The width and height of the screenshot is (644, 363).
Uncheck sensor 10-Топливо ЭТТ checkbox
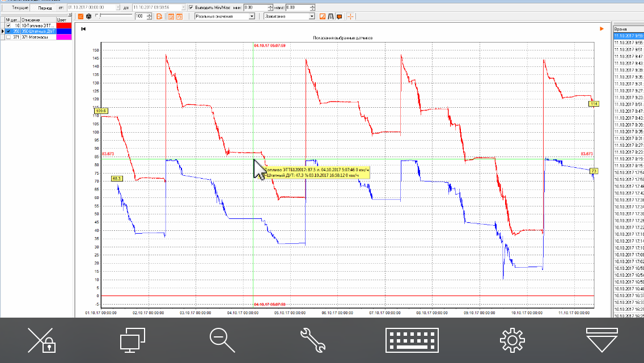[8, 26]
